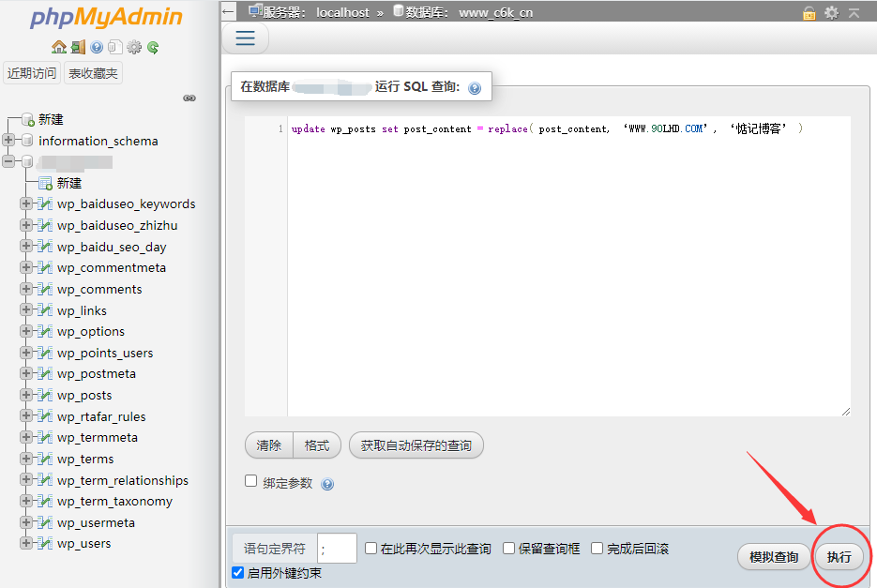The image size is (877, 588).
Task: Open phpMyAdmin documentation help icon
Action: coord(97,47)
